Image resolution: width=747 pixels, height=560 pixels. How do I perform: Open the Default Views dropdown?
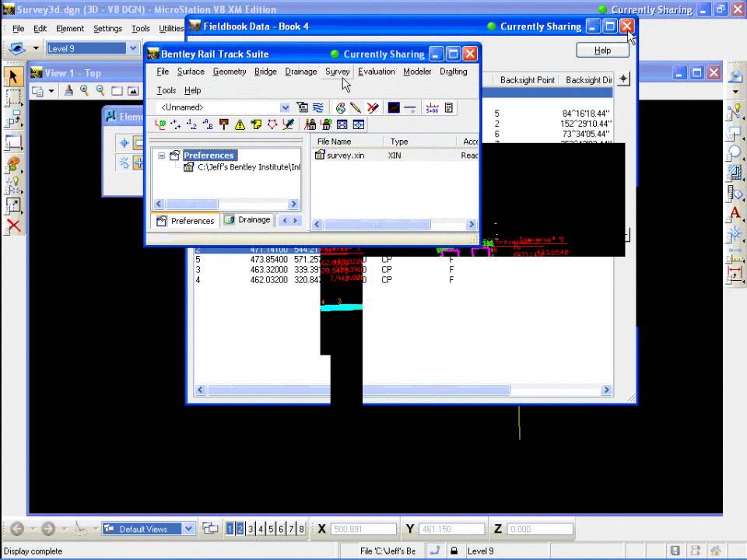[188, 529]
